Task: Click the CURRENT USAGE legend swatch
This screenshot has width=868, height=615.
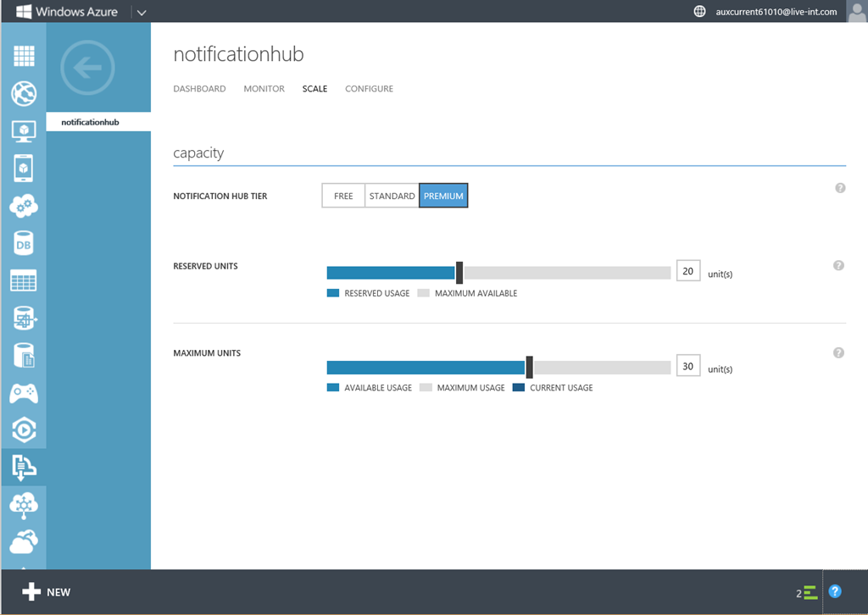Action: (x=519, y=388)
